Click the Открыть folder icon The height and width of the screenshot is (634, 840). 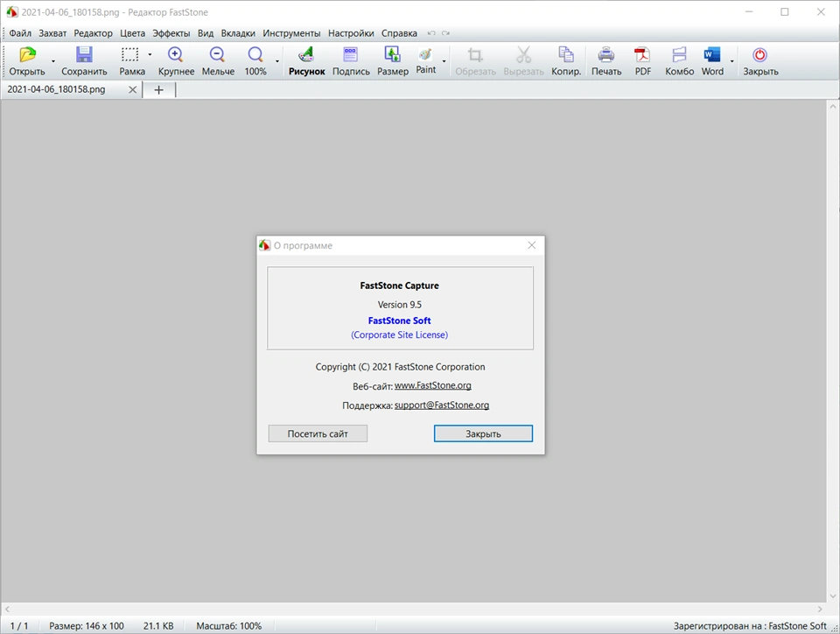tap(27, 54)
